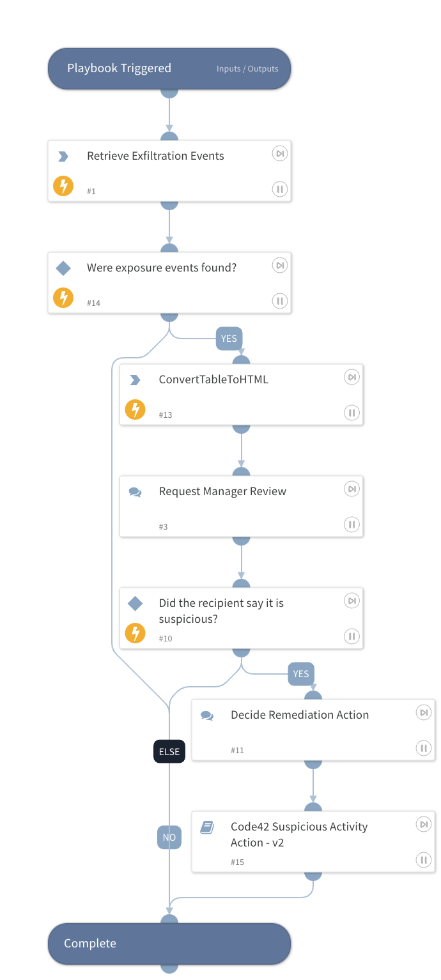
Task: Click the skip icon on ConvertTableToHTML
Action: click(352, 377)
